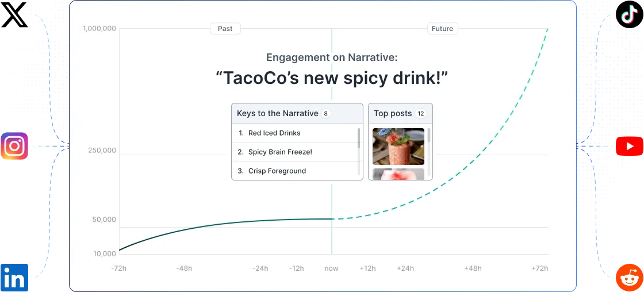Click the -72h axis label
The width and height of the screenshot is (644, 292).
[118, 268]
